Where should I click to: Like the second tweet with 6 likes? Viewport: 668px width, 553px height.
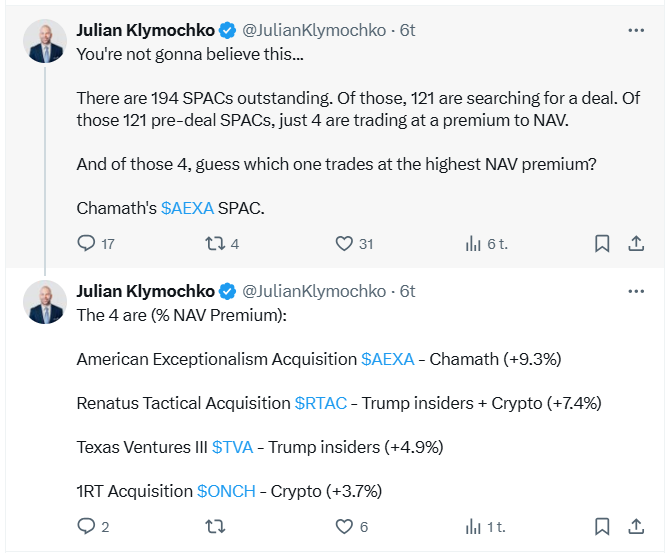click(344, 525)
